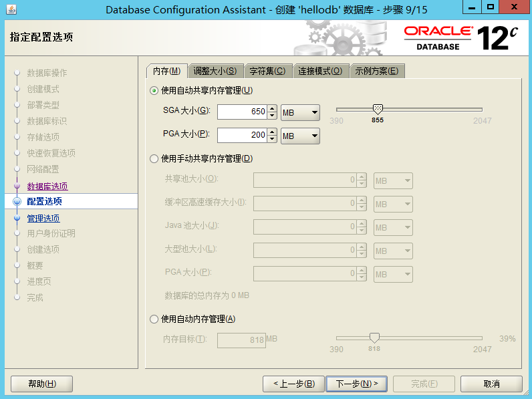
Task: Open buffer cache size unit dropdown
Action: pyautogui.click(x=393, y=205)
